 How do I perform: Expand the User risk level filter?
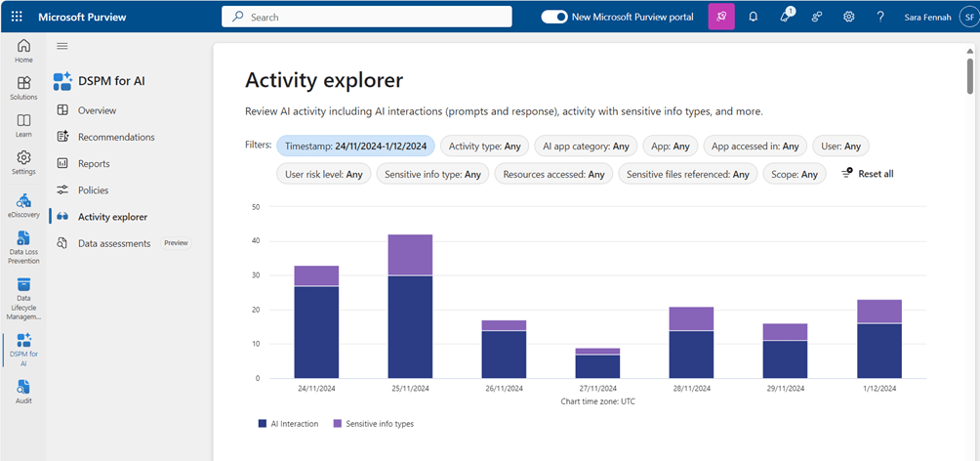(x=323, y=174)
